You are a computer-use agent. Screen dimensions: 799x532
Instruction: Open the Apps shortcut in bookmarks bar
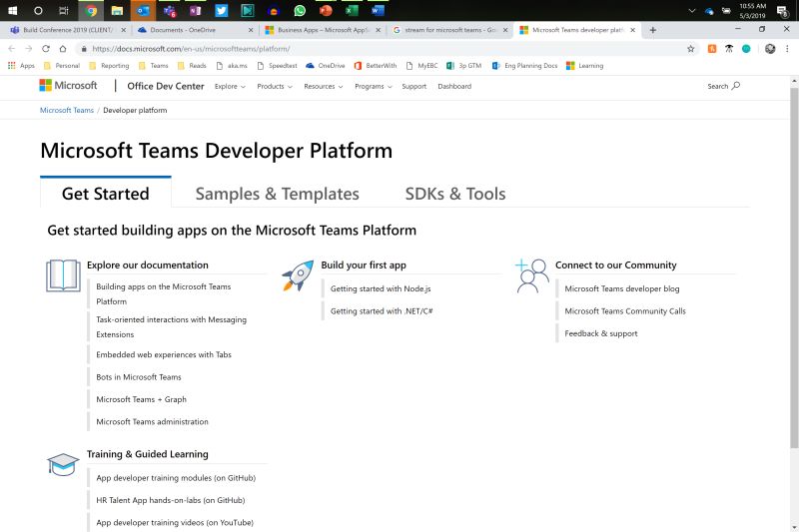(21, 66)
